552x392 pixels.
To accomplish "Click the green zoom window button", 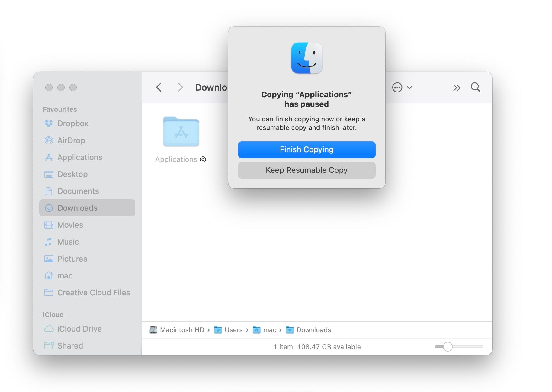I will [x=73, y=88].
